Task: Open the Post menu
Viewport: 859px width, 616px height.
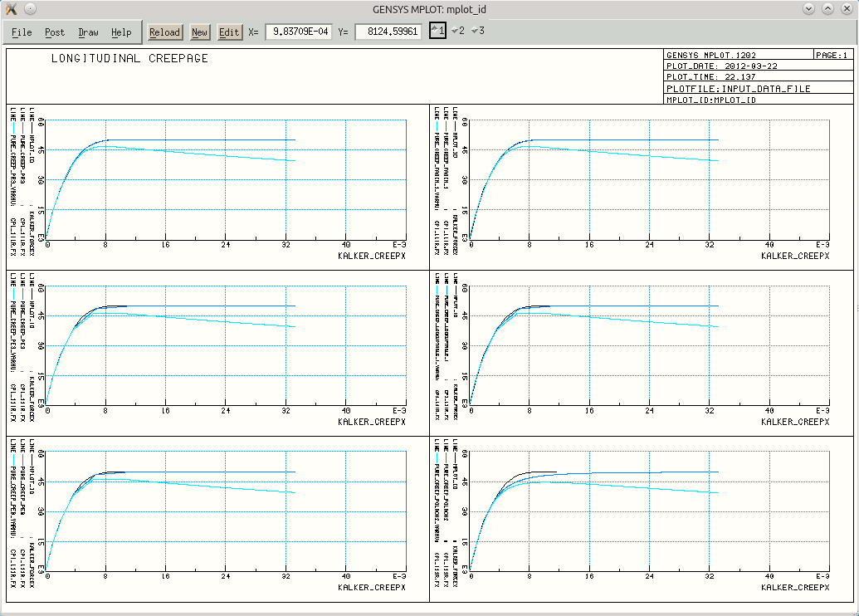Action: coord(55,32)
